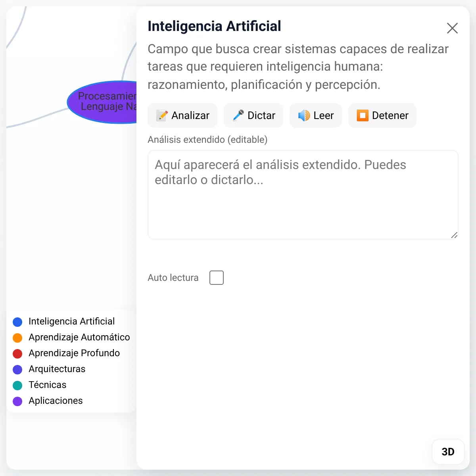The width and height of the screenshot is (476, 476).
Task: Click the purple Aplicaciones legend dot
Action: click(x=17, y=401)
